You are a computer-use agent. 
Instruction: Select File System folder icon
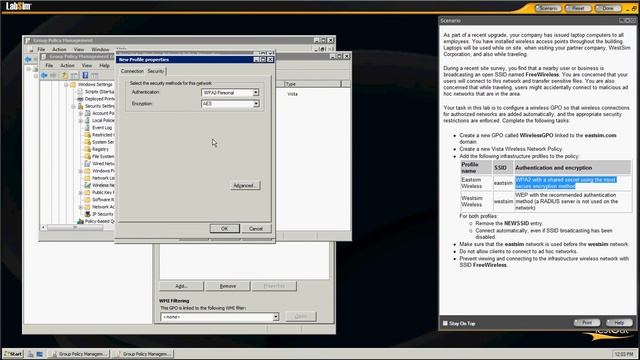click(87, 156)
